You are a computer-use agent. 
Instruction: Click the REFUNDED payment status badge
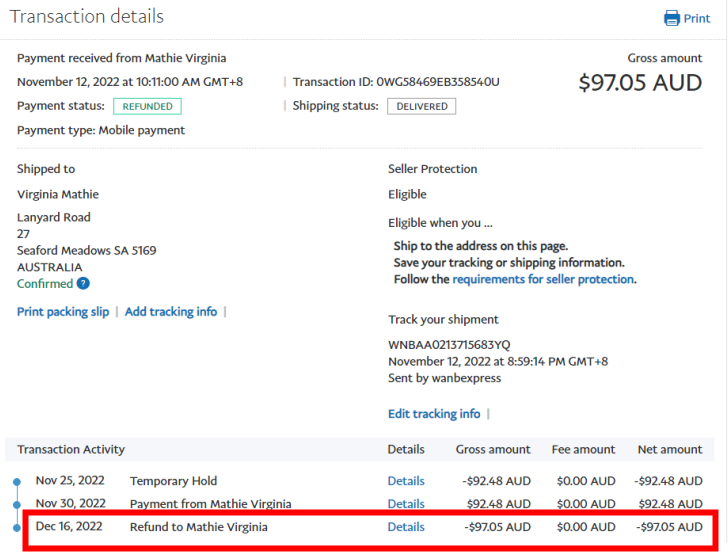pos(147,106)
